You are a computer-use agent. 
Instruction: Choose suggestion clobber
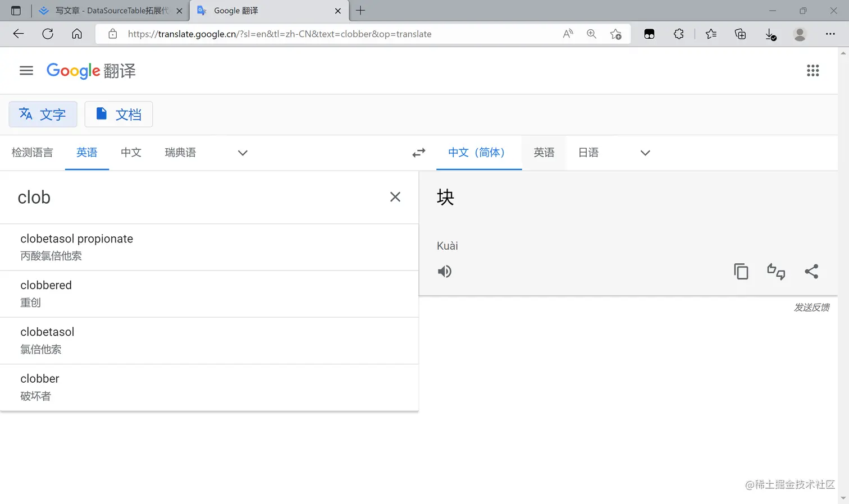(x=209, y=387)
